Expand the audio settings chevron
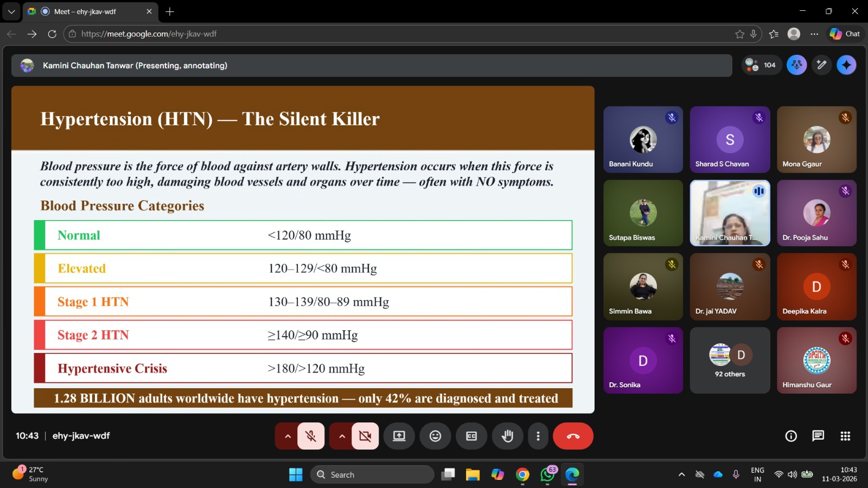The width and height of the screenshot is (868, 488). (x=288, y=436)
